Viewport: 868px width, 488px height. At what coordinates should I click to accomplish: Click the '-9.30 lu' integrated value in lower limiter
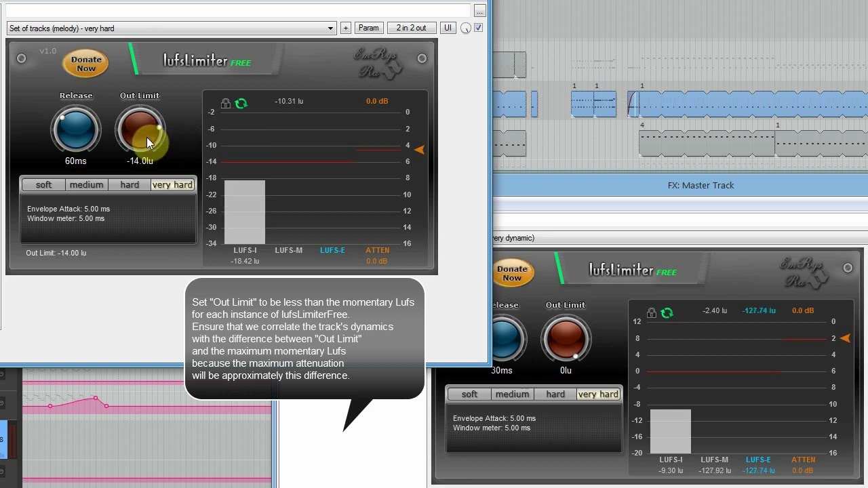(x=671, y=470)
